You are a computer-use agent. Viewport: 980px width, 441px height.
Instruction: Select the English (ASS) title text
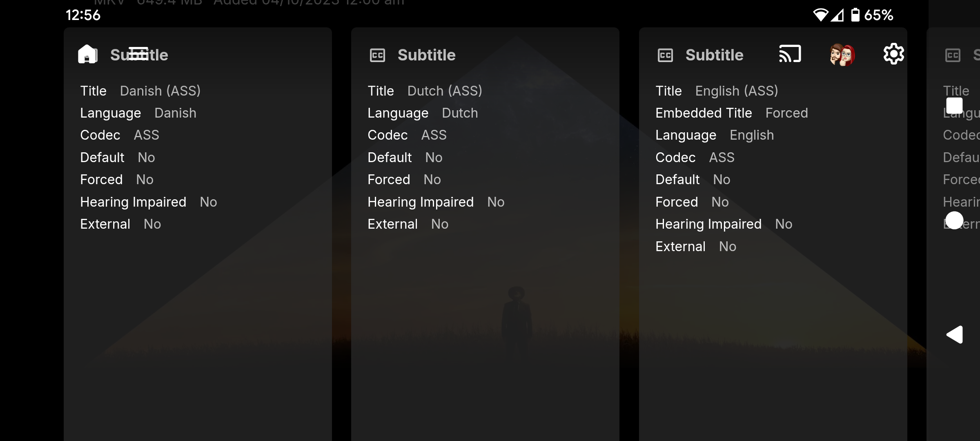tap(737, 91)
